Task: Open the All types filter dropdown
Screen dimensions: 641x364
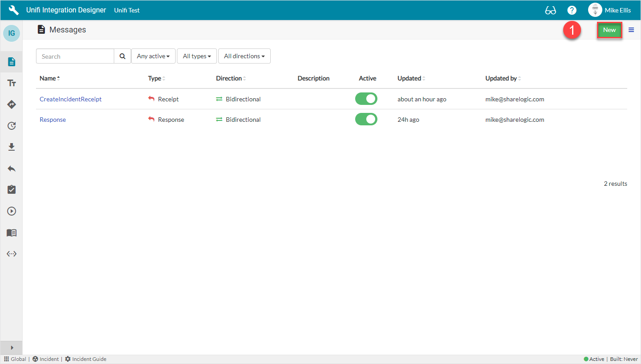Action: click(x=196, y=56)
